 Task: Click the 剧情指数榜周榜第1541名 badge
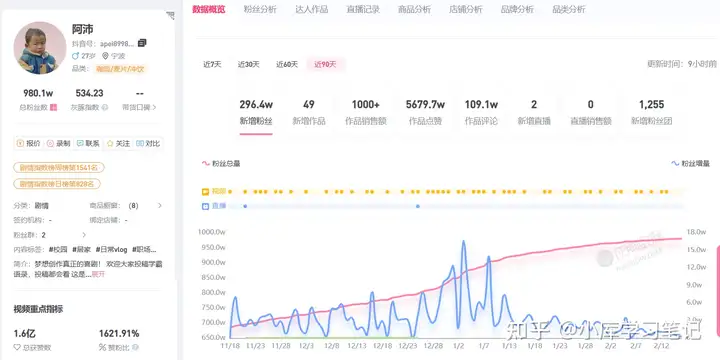pyautogui.click(x=59, y=168)
